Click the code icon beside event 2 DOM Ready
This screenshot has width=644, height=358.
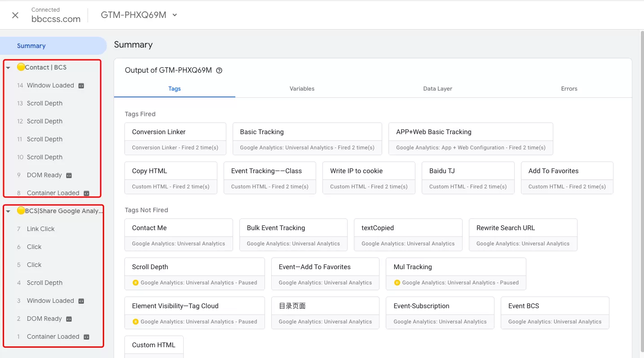[69, 319]
